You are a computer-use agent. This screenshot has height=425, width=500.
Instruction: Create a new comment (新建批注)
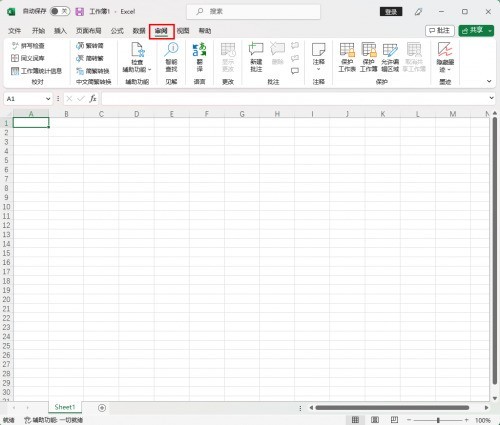[x=256, y=57]
